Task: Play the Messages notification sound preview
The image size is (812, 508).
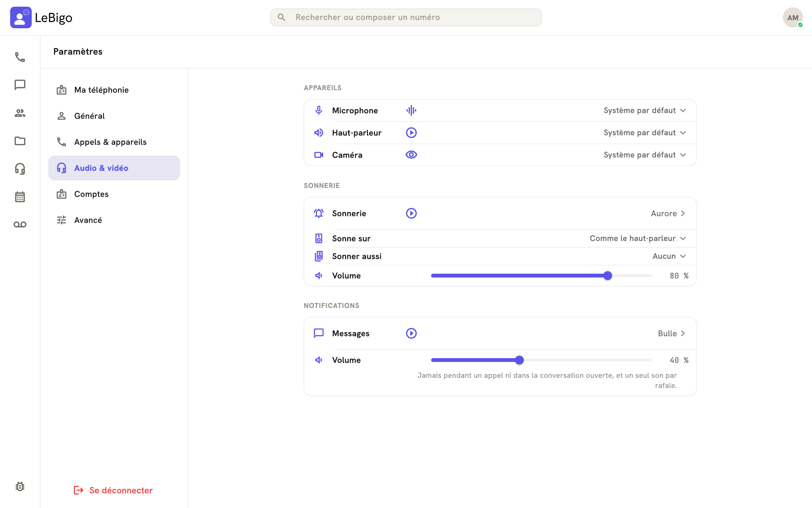Action: tap(411, 333)
